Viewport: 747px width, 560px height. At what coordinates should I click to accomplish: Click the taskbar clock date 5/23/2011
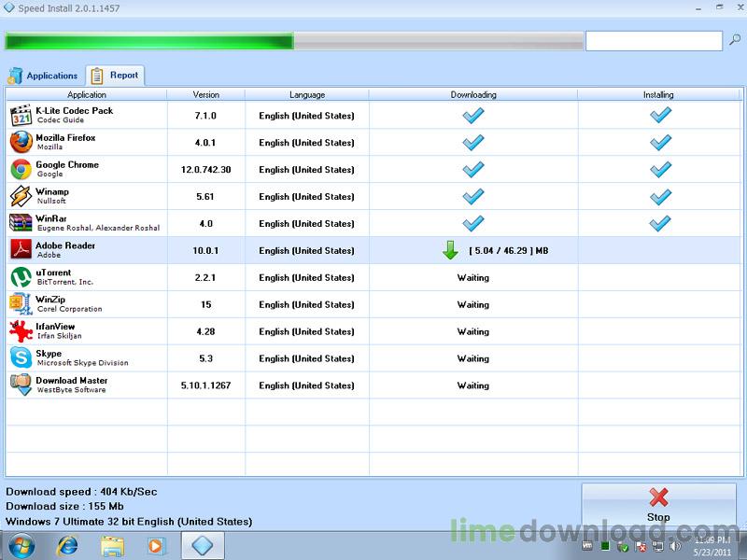pos(712,553)
